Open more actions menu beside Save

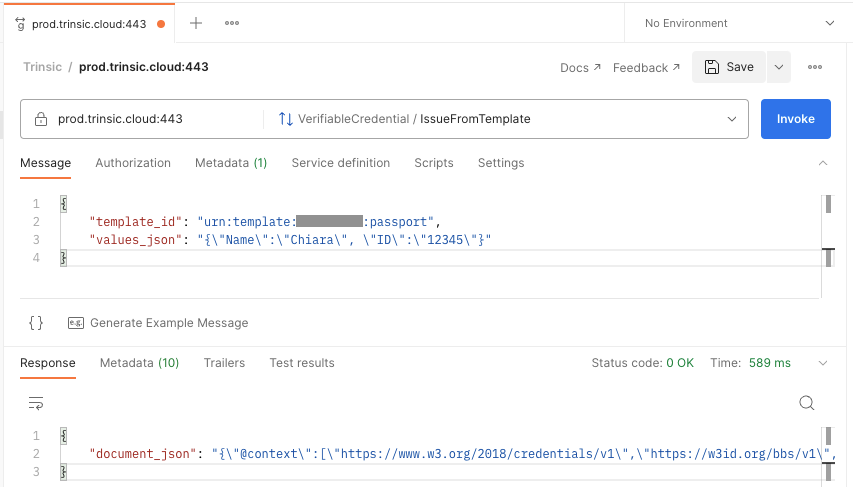[814, 67]
